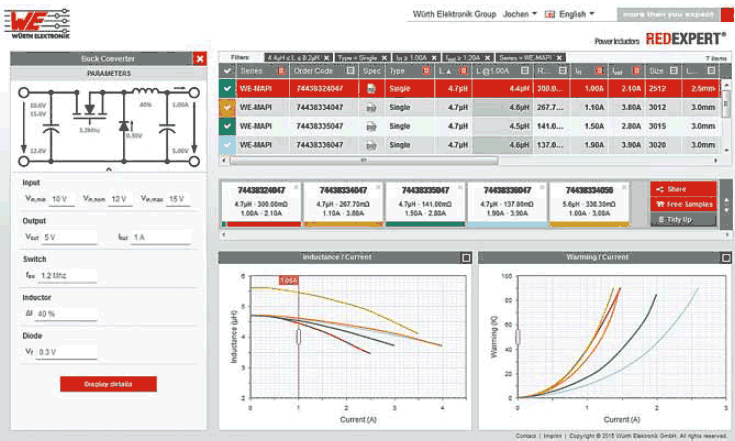Open the Isat column filter icon
The height and width of the screenshot is (441, 735).
[x=637, y=71]
